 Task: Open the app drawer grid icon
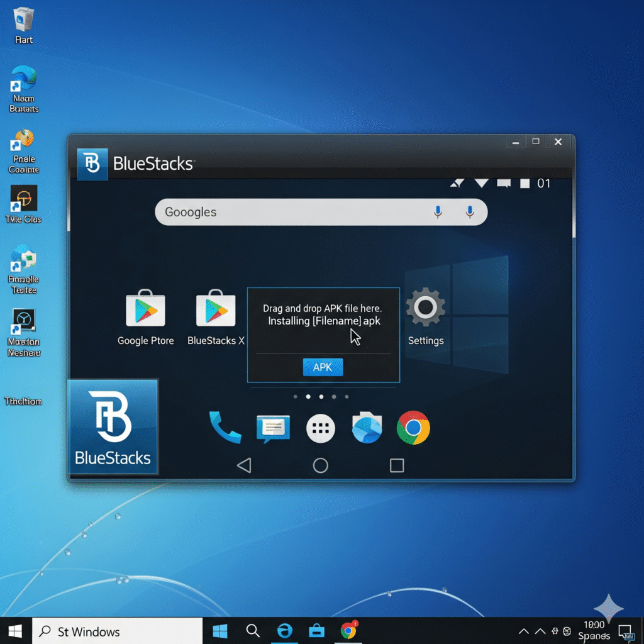[x=321, y=428]
